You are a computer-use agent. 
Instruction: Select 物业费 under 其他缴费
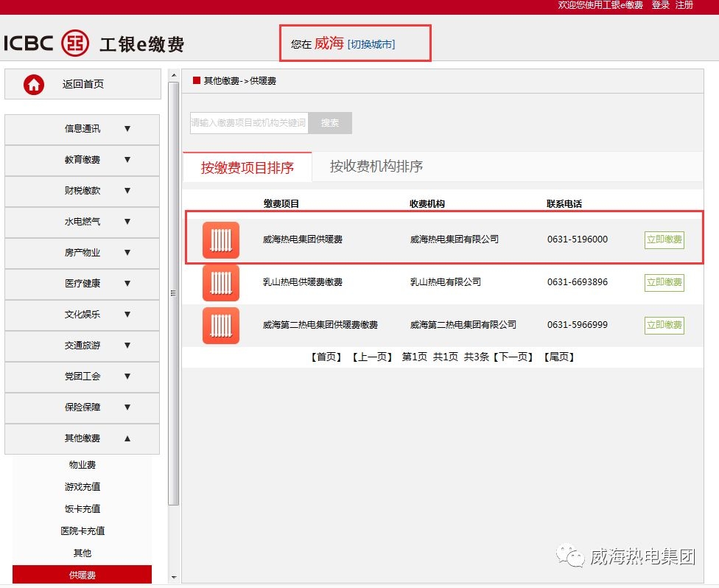(x=82, y=464)
